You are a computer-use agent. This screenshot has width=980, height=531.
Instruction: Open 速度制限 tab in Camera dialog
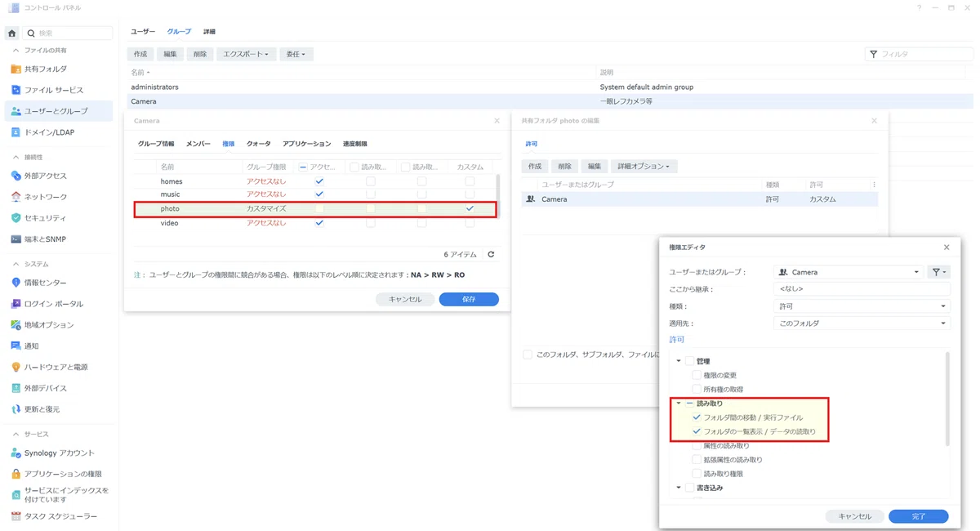(355, 144)
